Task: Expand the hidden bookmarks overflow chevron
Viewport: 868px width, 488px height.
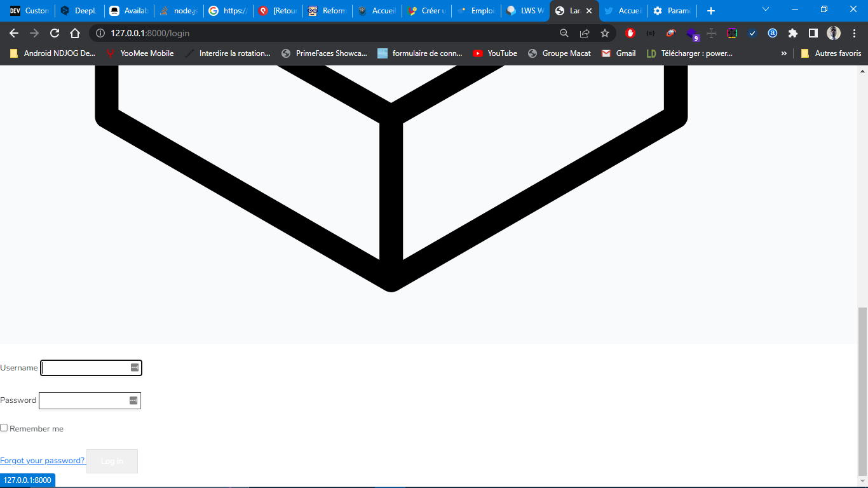Action: coord(783,53)
